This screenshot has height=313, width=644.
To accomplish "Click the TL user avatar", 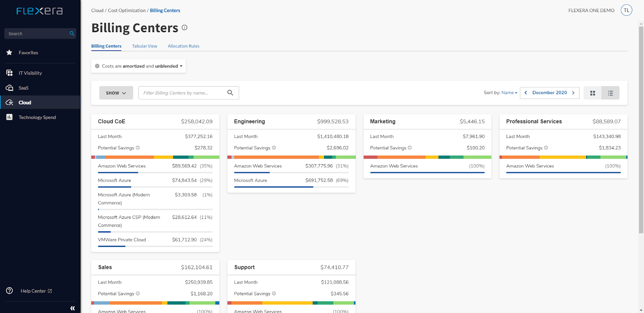I will (626, 10).
